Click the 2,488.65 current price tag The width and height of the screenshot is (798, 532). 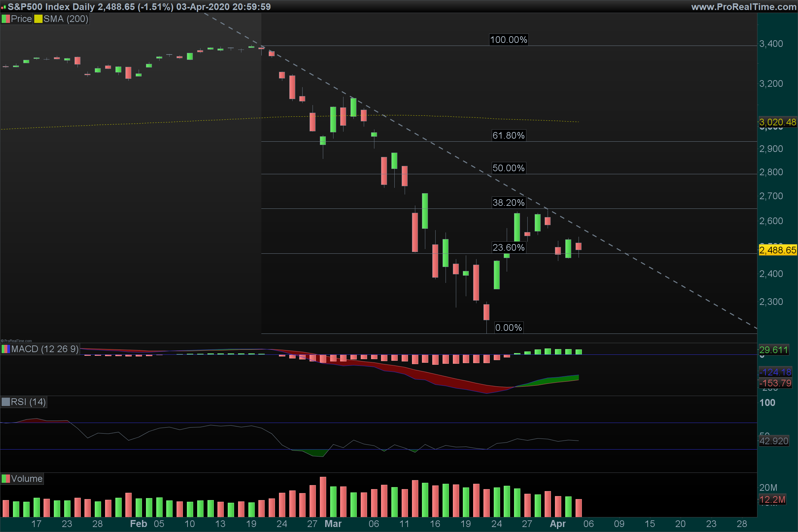point(777,250)
